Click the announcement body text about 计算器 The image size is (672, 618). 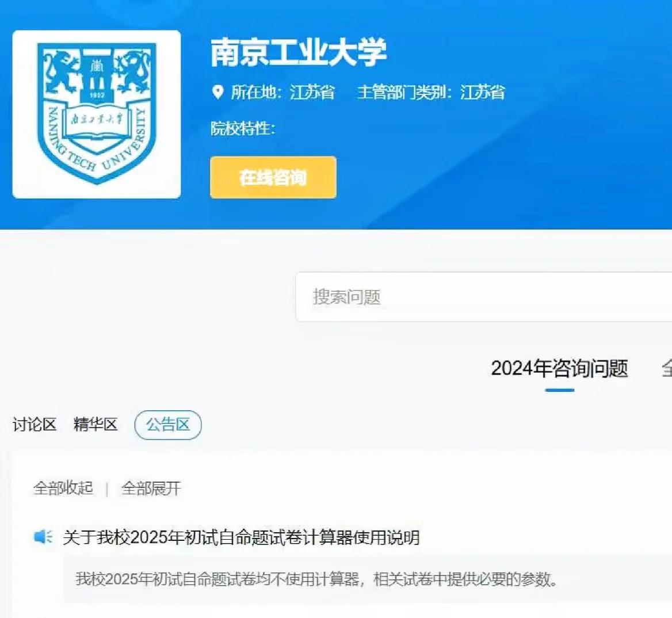(x=316, y=579)
